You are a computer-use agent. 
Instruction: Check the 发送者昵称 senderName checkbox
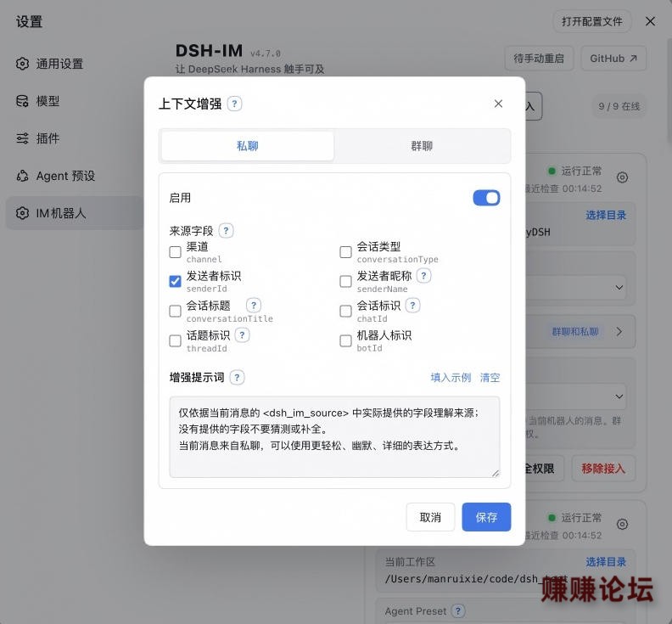pyautogui.click(x=345, y=281)
